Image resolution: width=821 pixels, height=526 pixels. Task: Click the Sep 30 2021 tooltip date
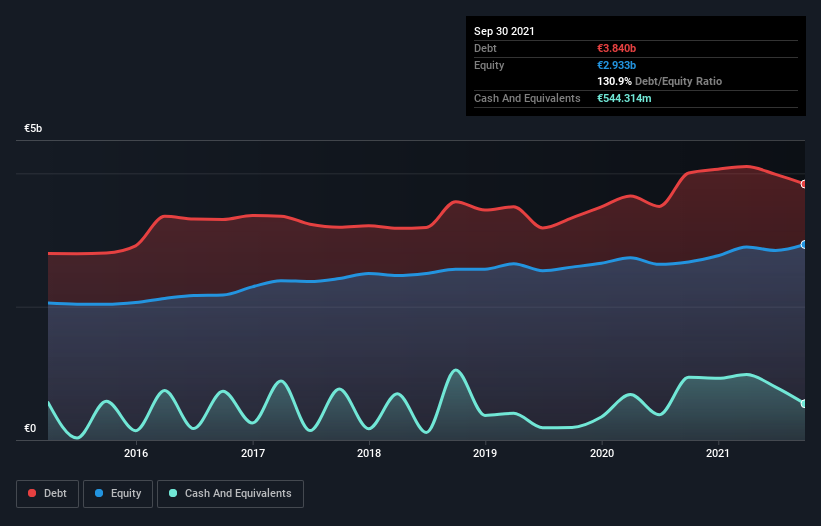[504, 31]
